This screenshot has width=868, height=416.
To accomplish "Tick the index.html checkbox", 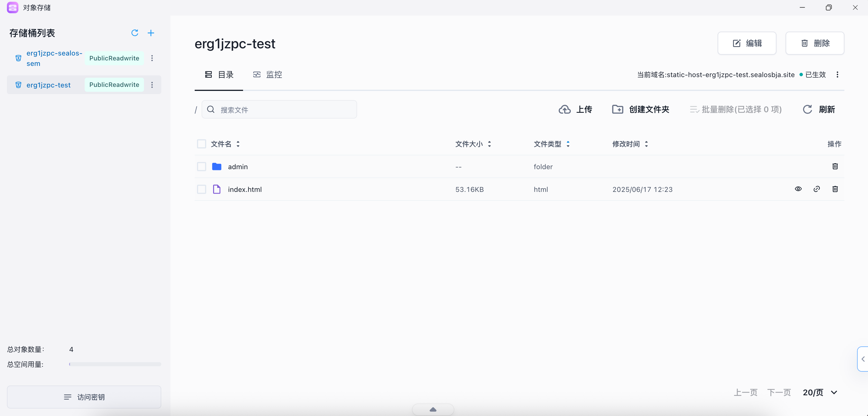I will click(202, 189).
